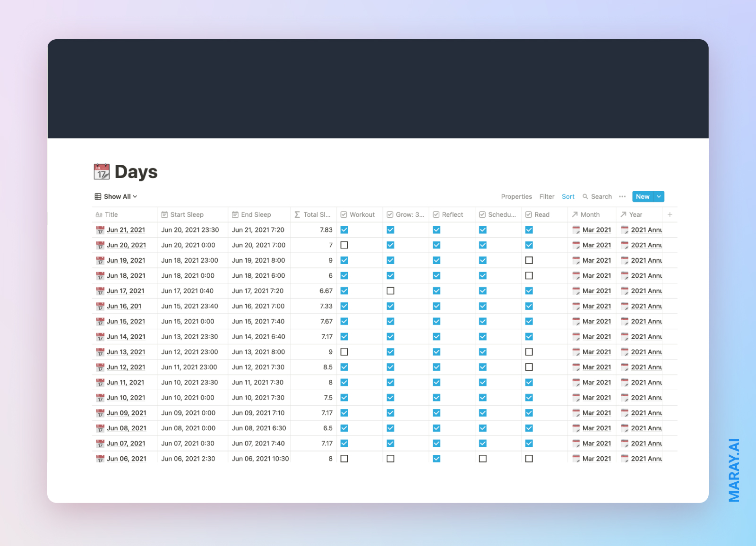Viewport: 756px width, 546px height.
Task: Click the Grow column header
Action: (406, 214)
